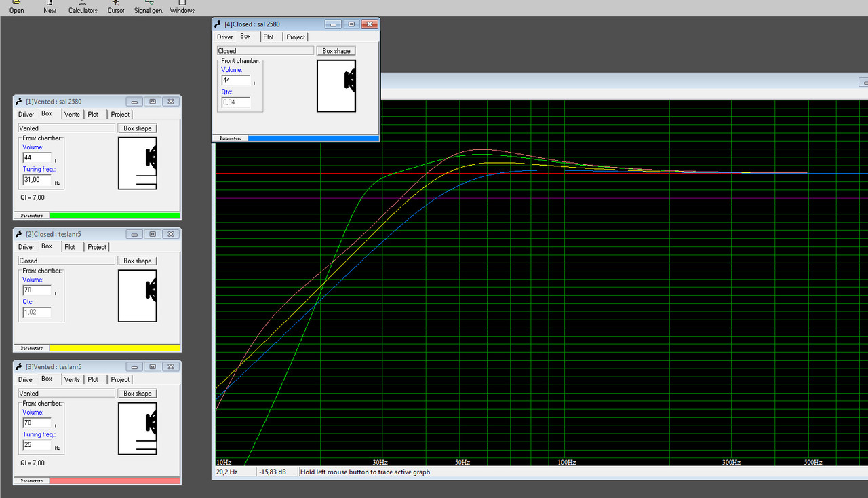Viewport: 868px width, 498px height.
Task: Open the Calculators toolbar icon
Action: [83, 7]
